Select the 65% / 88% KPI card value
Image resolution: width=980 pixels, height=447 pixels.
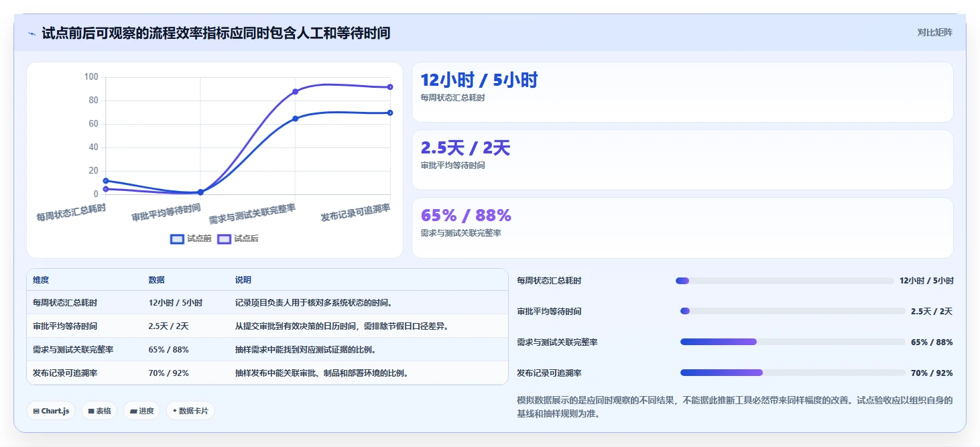tap(466, 215)
